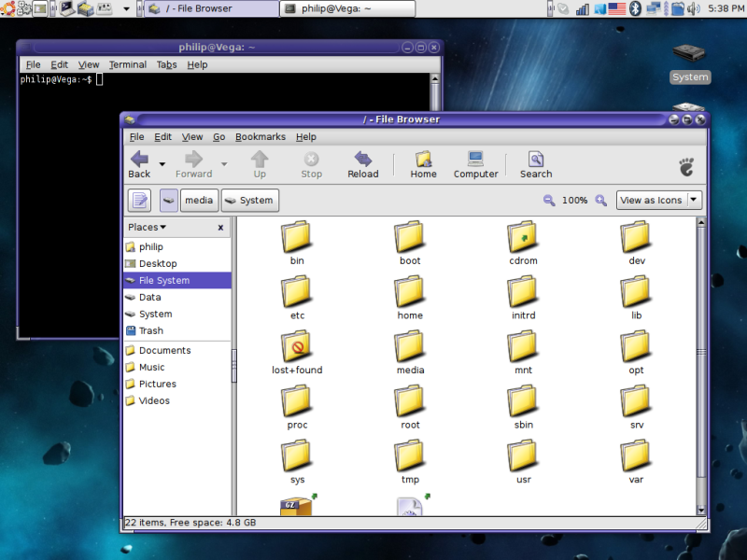The image size is (747, 560).
Task: Select the usr folder icon
Action: pyautogui.click(x=523, y=455)
